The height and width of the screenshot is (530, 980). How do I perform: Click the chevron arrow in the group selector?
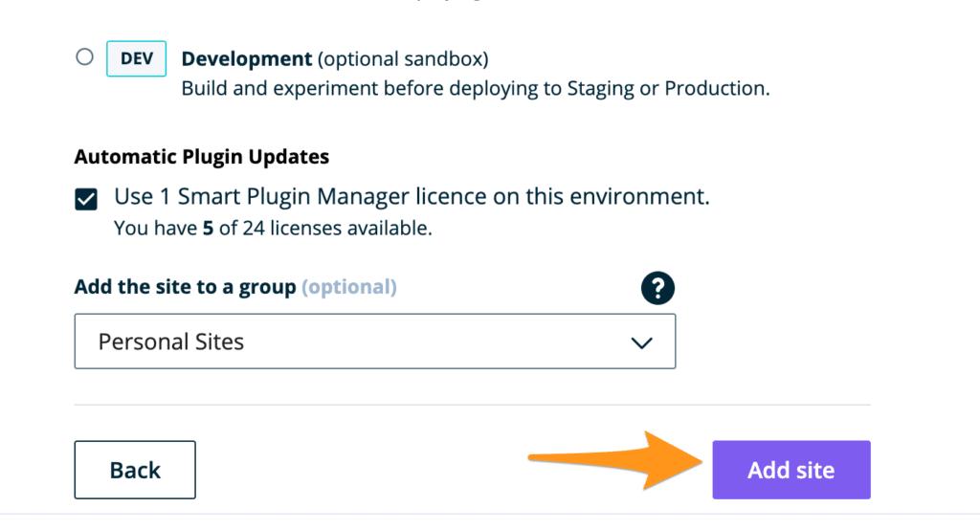point(642,342)
